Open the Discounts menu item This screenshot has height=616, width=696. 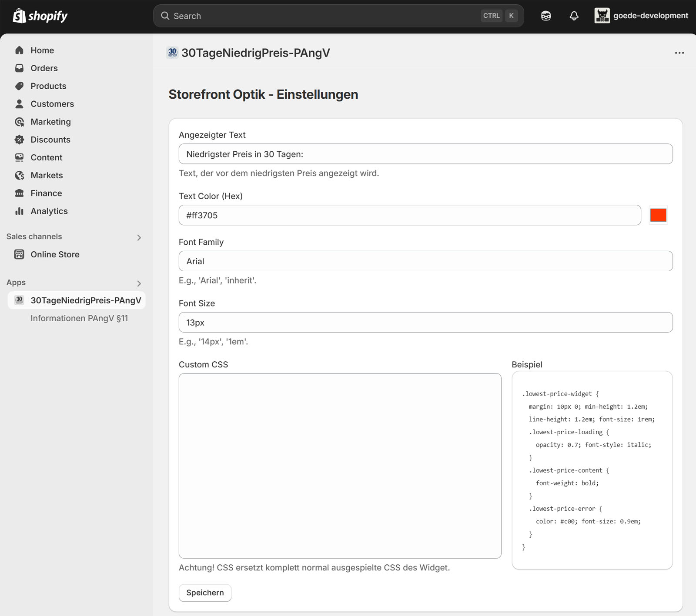point(50,140)
